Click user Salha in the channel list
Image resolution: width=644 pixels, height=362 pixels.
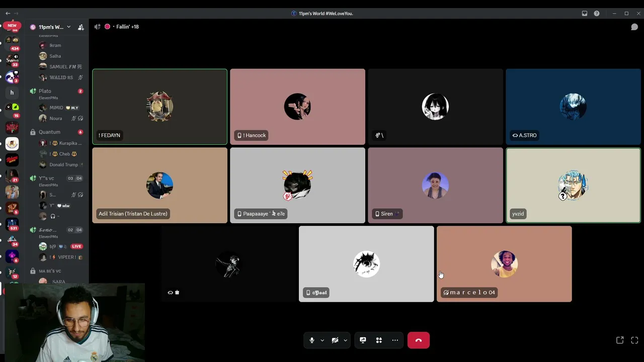55,56
